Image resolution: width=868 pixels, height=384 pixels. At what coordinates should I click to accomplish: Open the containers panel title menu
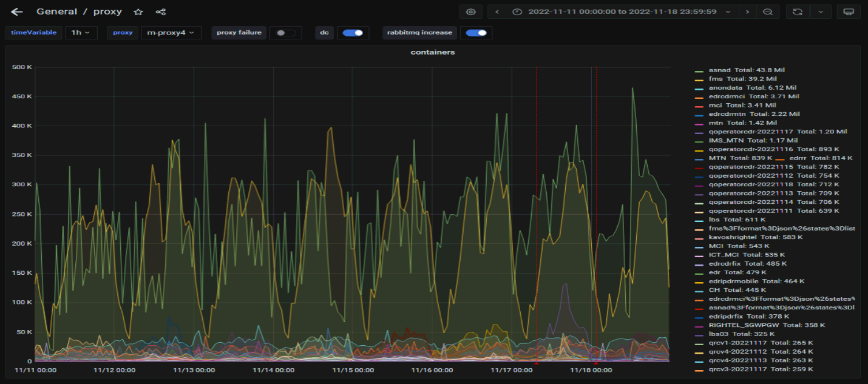click(x=433, y=52)
